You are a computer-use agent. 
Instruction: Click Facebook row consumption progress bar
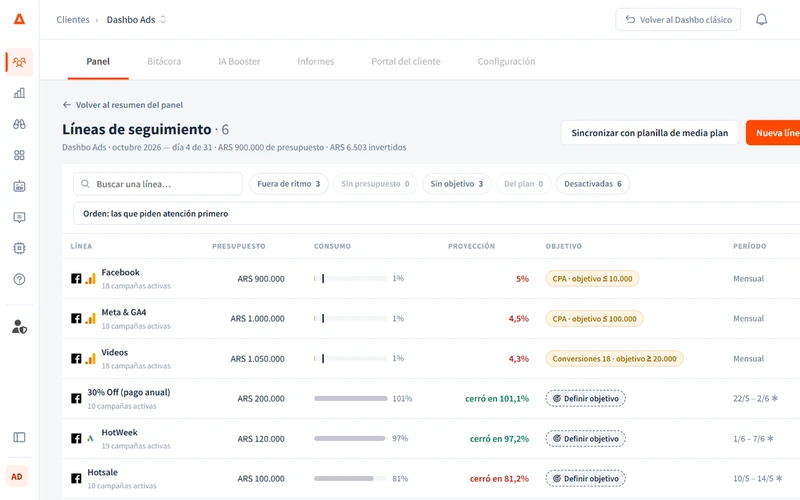tap(351, 279)
